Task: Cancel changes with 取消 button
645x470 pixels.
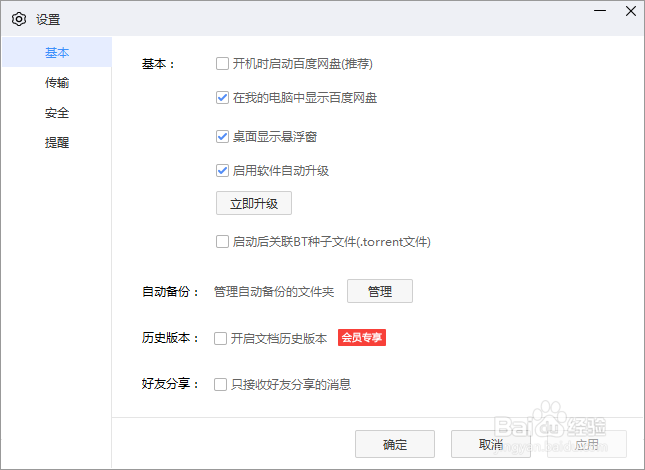Action: point(491,444)
